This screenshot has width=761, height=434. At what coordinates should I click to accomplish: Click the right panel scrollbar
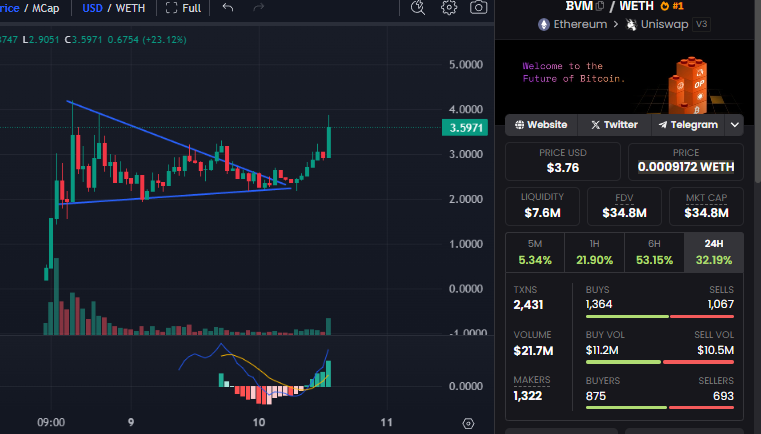[758, 91]
